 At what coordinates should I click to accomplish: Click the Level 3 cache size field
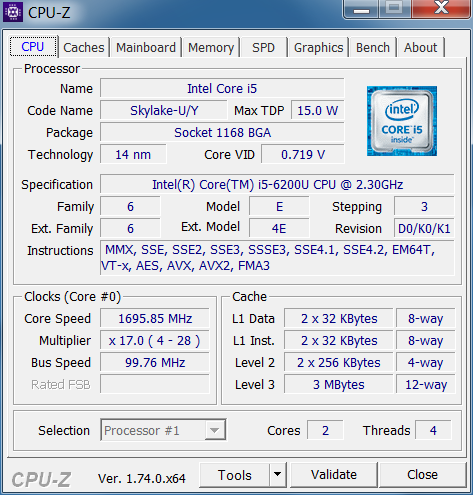point(338,384)
